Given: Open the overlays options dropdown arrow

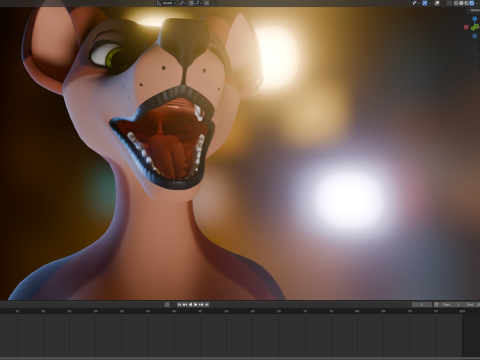Looking at the screenshot, I should (442, 3).
